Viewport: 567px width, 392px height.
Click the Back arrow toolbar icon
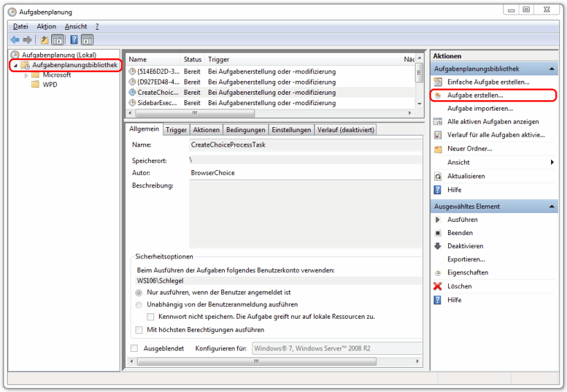coord(15,40)
